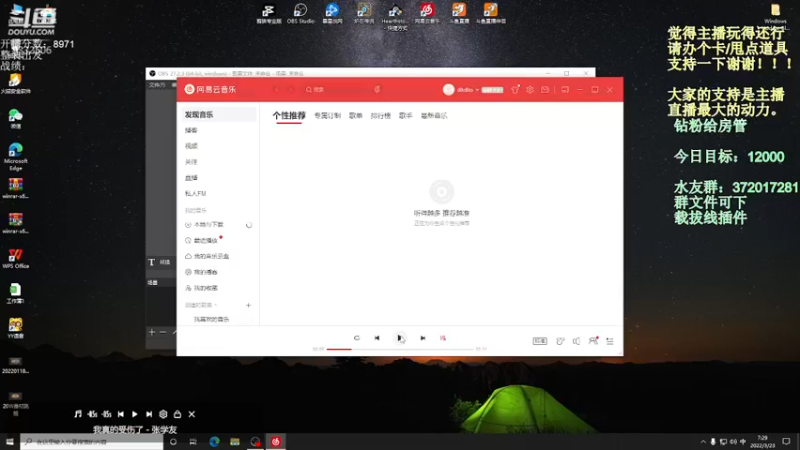
Task: Skip to next track in NetEase player
Action: (x=422, y=338)
